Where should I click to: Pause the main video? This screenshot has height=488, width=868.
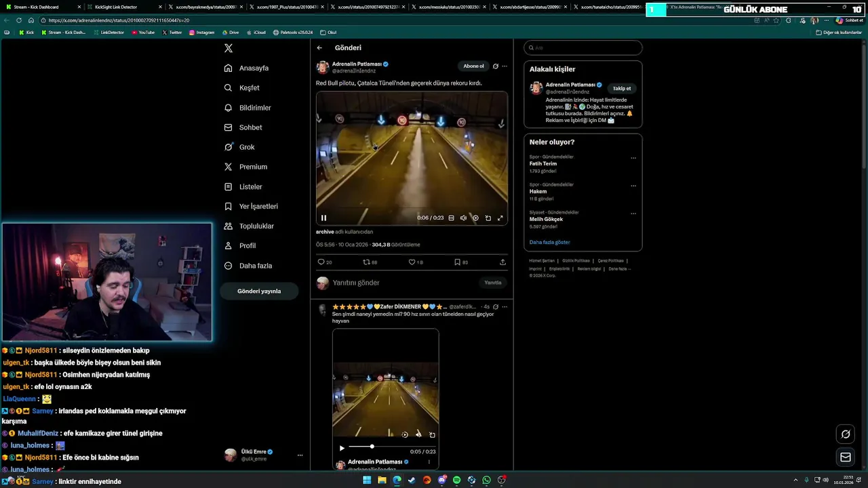[x=323, y=218]
